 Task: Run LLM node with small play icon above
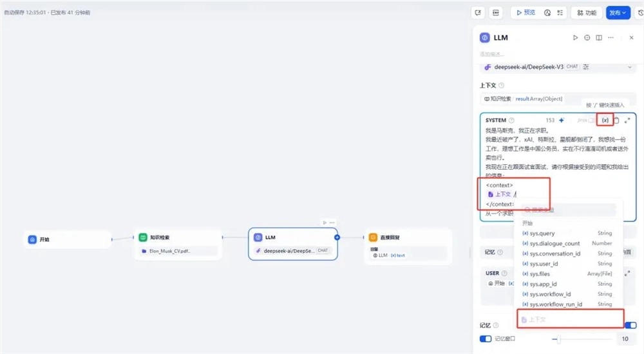pos(325,223)
